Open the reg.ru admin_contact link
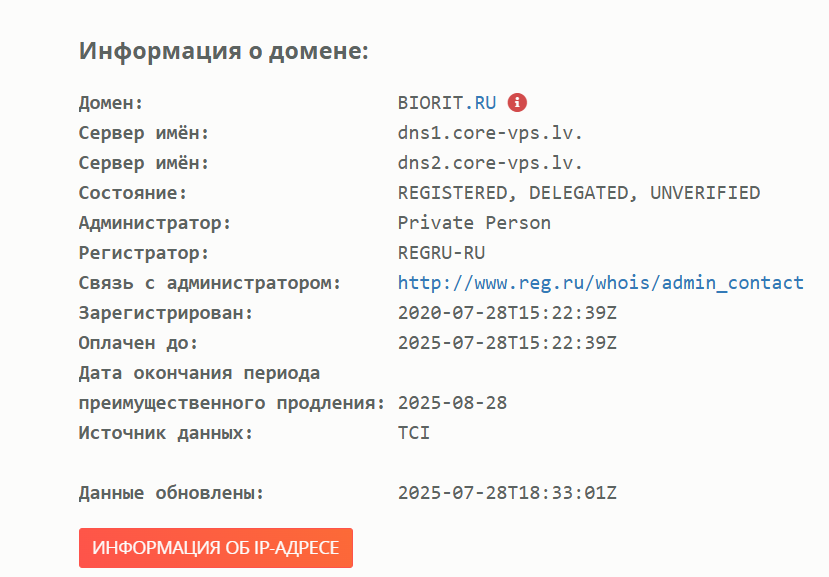The image size is (829, 577). (x=600, y=283)
